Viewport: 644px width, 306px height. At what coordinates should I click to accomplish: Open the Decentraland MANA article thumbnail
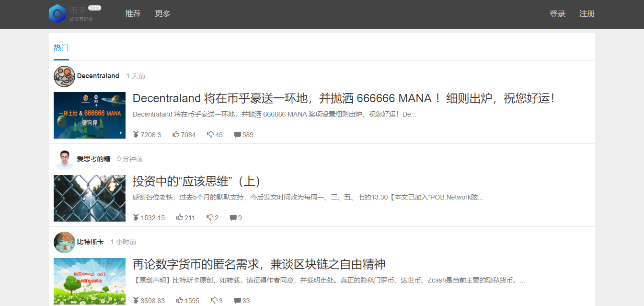coord(90,115)
